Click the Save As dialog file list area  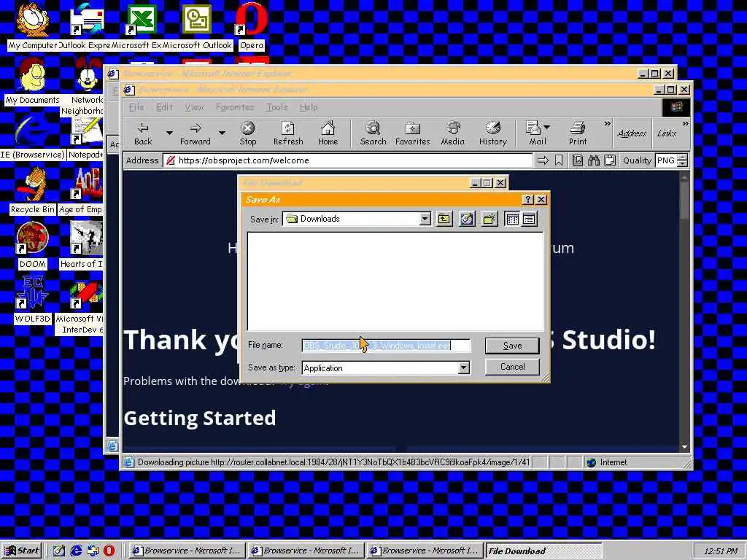pyautogui.click(x=395, y=281)
